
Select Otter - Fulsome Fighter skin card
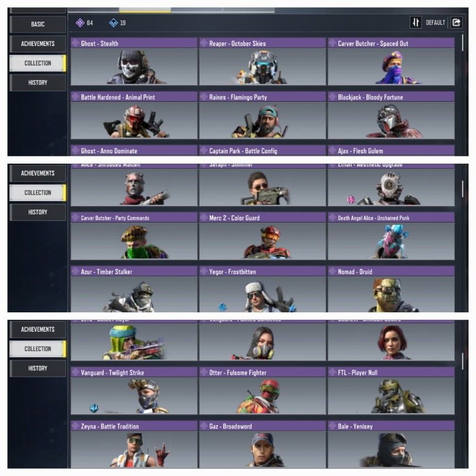point(262,391)
